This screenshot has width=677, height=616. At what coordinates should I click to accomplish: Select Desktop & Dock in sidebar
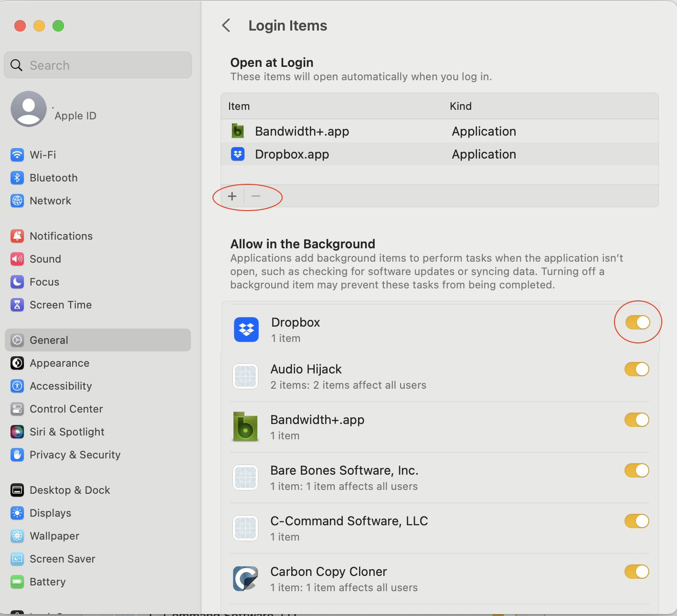98,490
